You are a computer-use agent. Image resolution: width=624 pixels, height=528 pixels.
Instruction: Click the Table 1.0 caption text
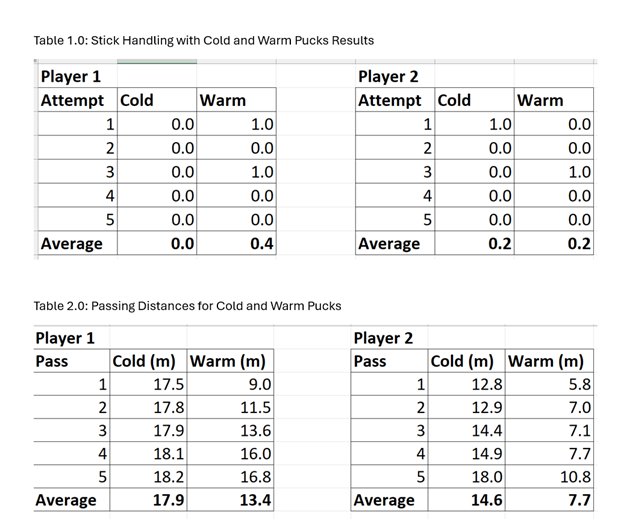pyautogui.click(x=204, y=40)
